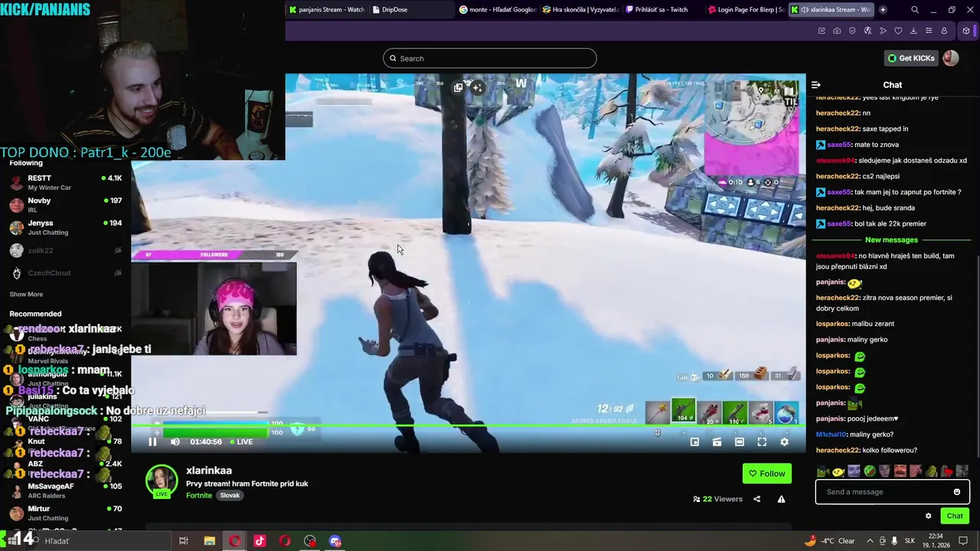Open the Jenyss channel in sidebar
The image size is (980, 551).
point(66,227)
